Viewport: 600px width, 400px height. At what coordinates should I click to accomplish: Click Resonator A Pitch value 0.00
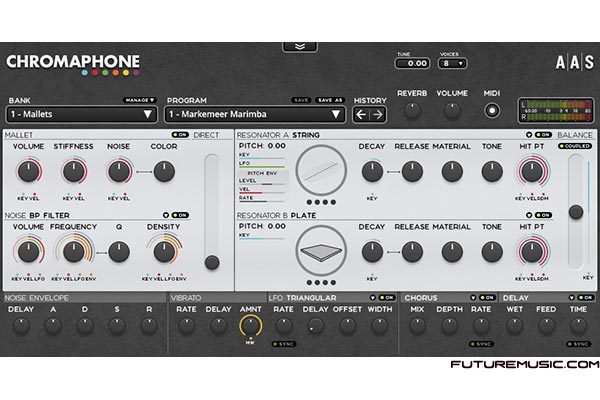[277, 146]
